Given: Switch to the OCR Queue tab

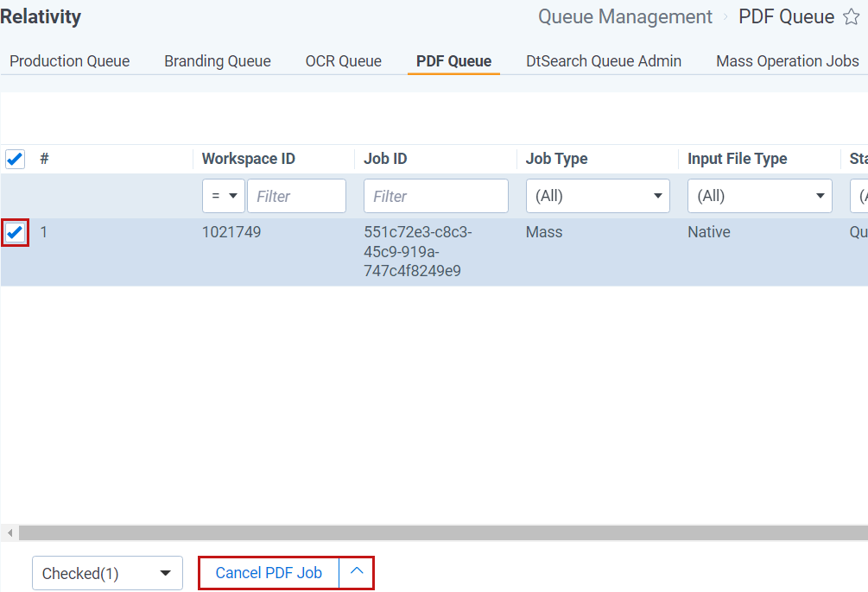Looking at the screenshot, I should click(x=343, y=61).
